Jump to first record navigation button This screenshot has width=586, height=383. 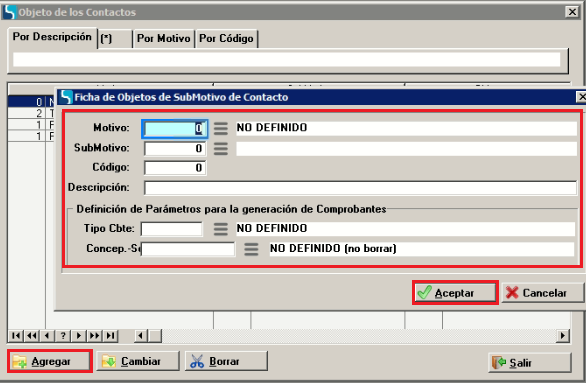point(16,336)
